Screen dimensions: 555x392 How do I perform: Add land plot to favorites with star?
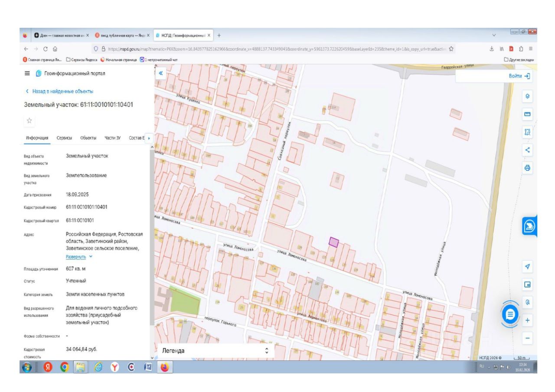(29, 121)
